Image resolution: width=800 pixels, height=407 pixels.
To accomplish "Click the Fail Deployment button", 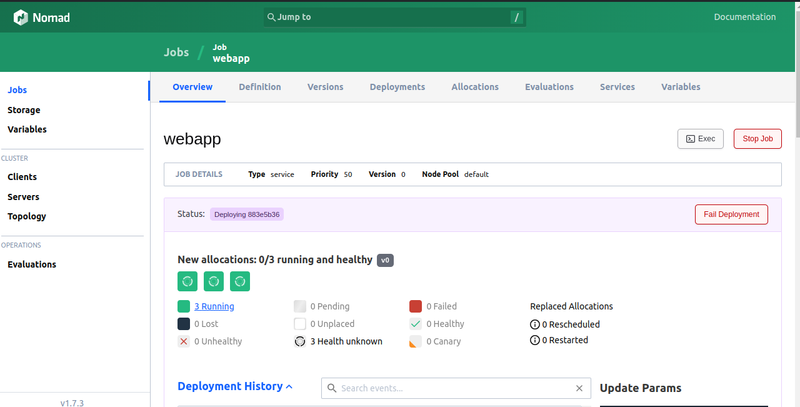I will tap(731, 214).
